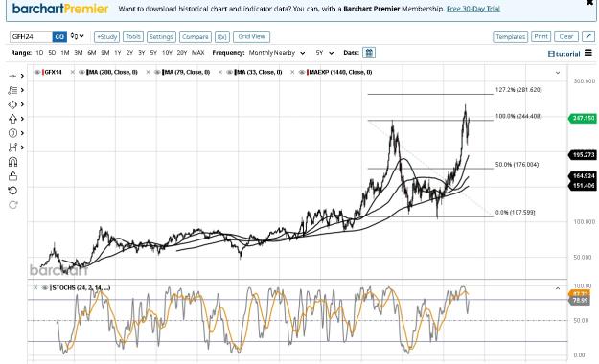Image resolution: width=599 pixels, height=364 pixels.
Task: Select the 1Y range
Action: (x=118, y=53)
